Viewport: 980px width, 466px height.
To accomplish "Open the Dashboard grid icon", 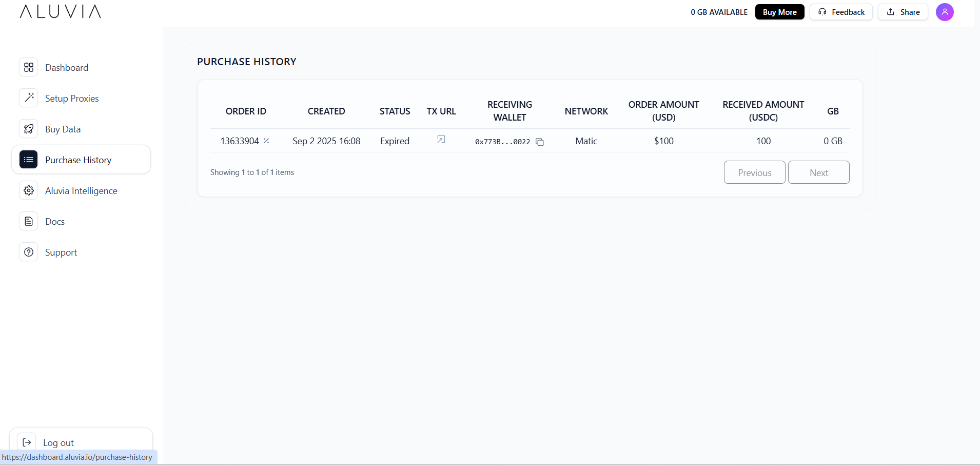I will coord(29,67).
